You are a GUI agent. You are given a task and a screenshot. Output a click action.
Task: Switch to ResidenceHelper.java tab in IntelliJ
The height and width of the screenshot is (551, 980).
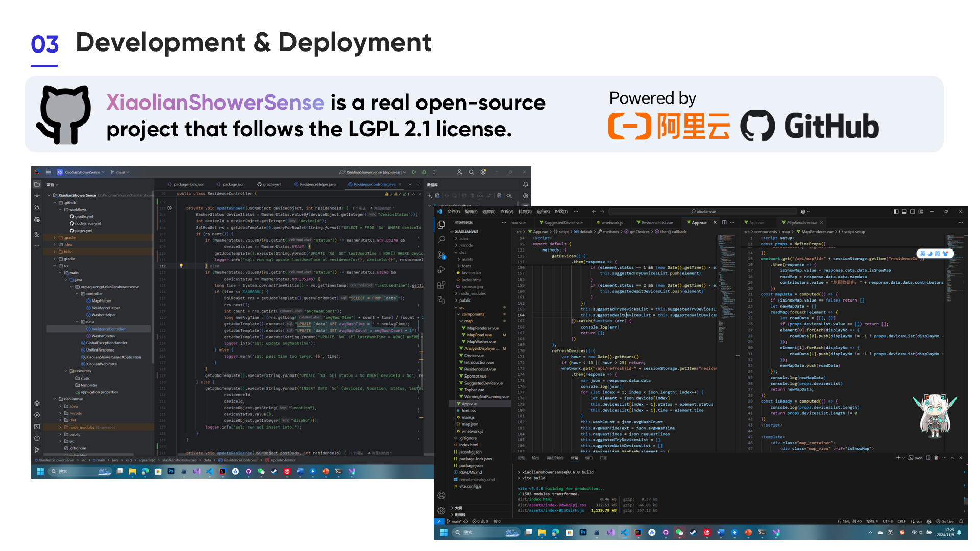[314, 184]
